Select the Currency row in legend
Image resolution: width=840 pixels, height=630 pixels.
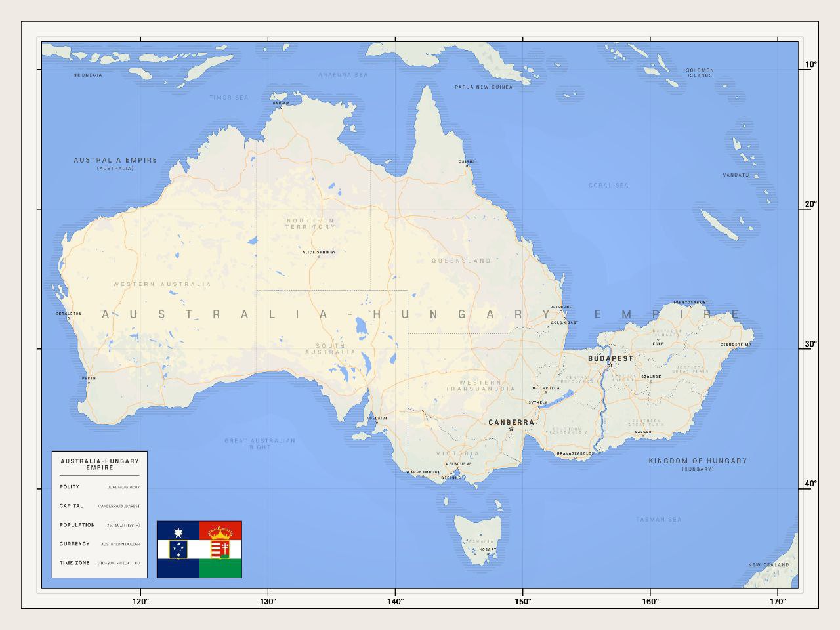99,544
